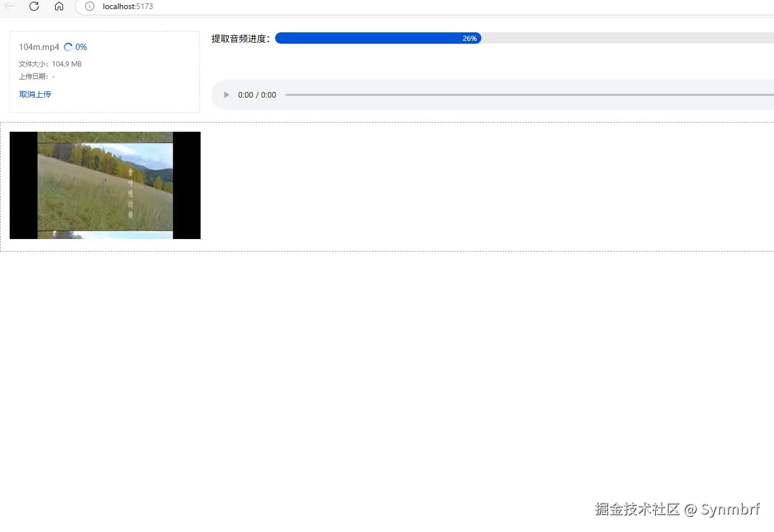Click the 上传日期 field in file card
This screenshot has width=774, height=532.
[36, 76]
